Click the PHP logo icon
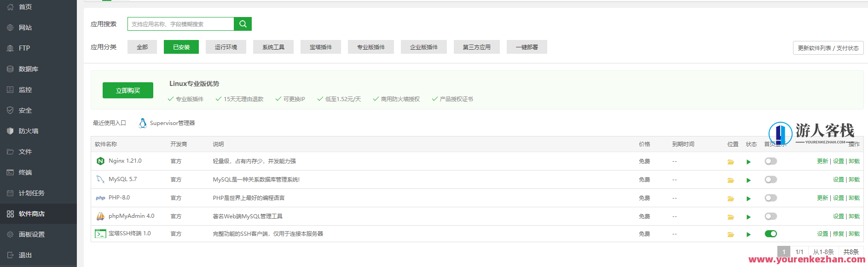Image resolution: width=868 pixels, height=267 pixels. (100, 198)
